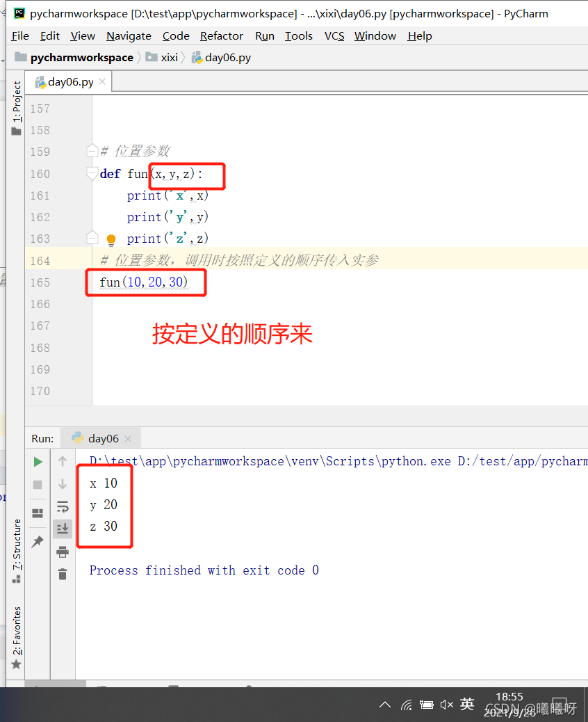Collapse def fun fold marker line 160
The width and height of the screenshot is (588, 722).
(x=92, y=173)
